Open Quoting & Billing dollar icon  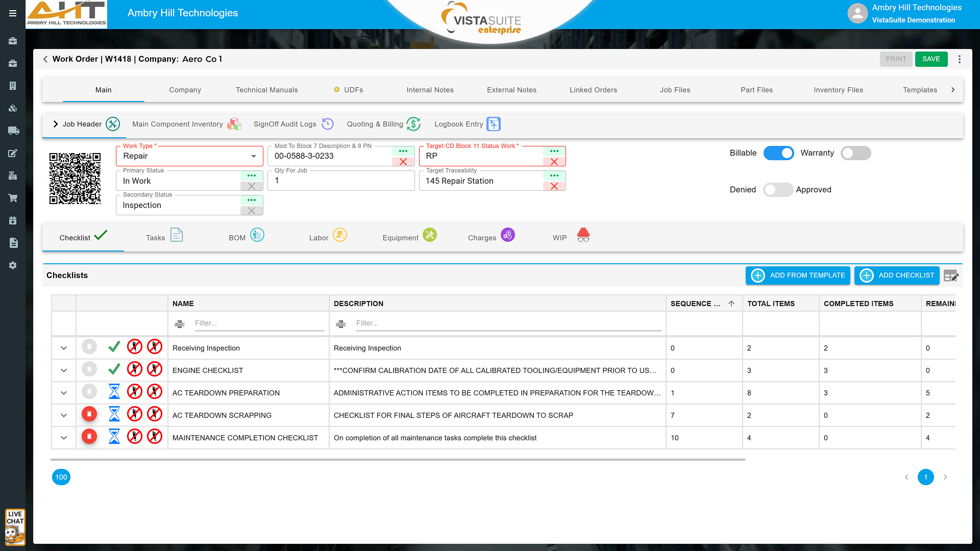pyautogui.click(x=413, y=124)
